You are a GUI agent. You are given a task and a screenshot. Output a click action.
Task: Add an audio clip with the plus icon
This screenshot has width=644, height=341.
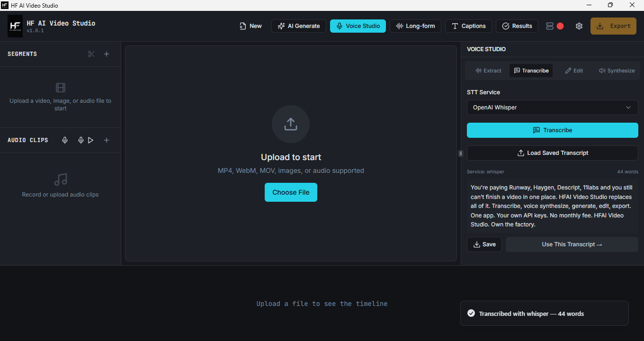[x=107, y=140]
